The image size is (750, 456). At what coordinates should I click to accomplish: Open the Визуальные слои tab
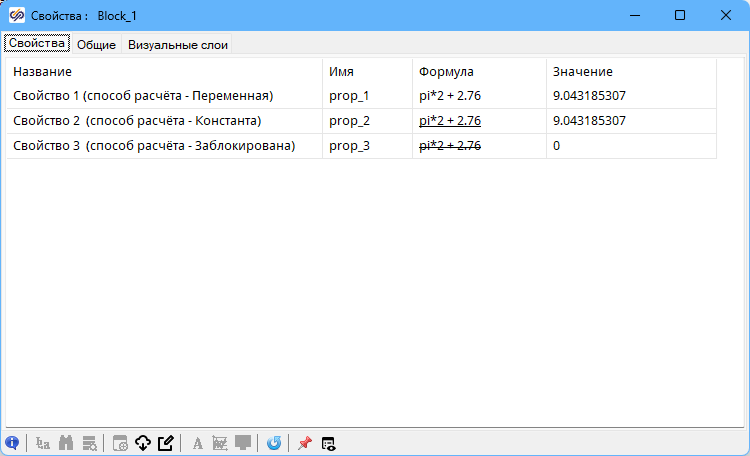pyautogui.click(x=178, y=44)
